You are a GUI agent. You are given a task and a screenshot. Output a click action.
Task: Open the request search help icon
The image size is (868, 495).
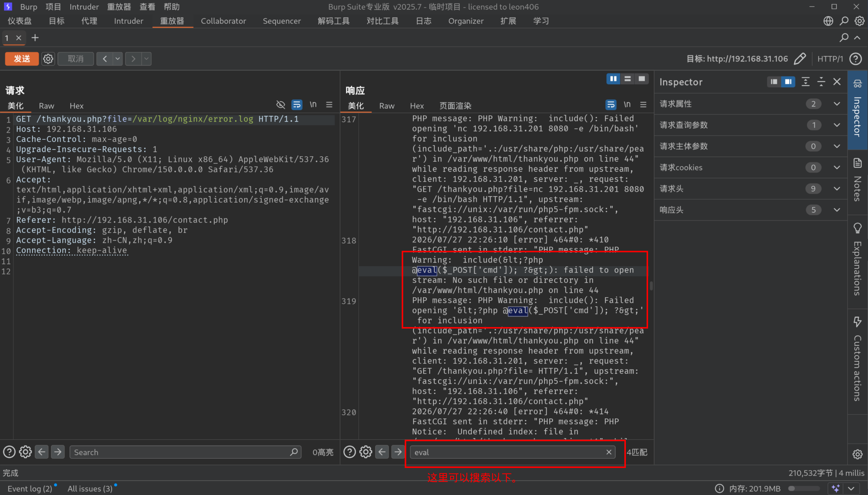pos(9,452)
